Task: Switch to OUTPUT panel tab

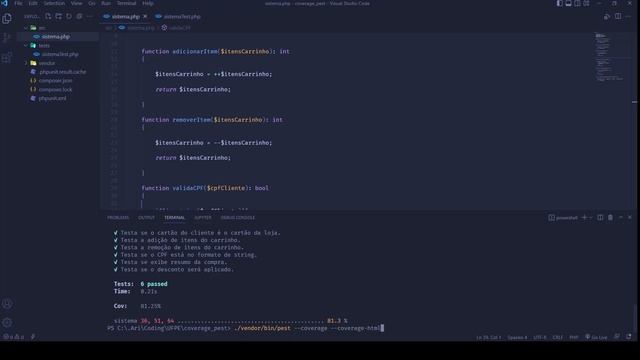Action: pyautogui.click(x=146, y=218)
